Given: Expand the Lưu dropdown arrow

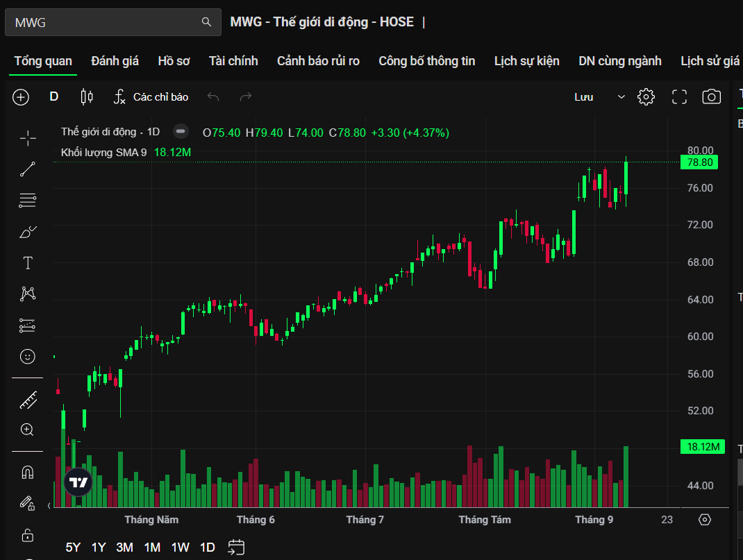Looking at the screenshot, I should (621, 97).
